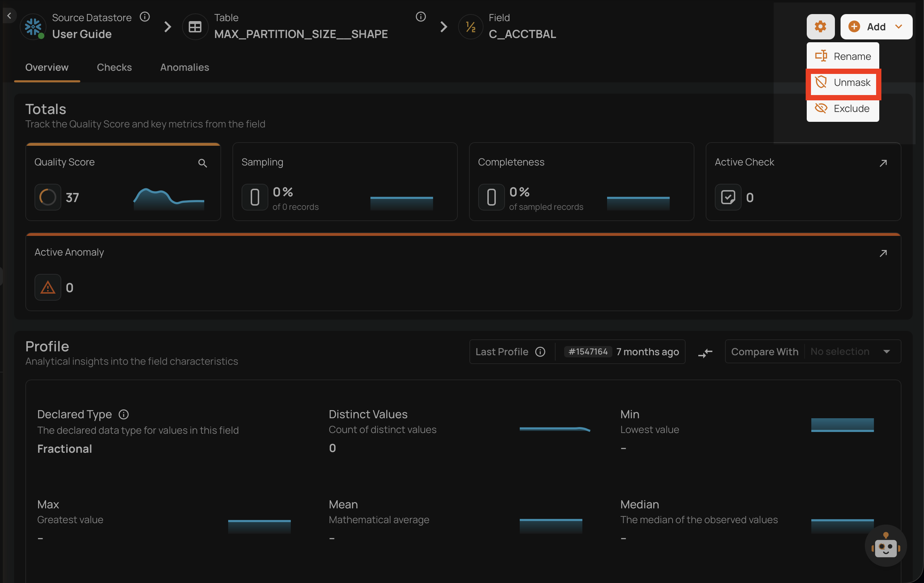Click the Last Profile info icon

click(540, 352)
